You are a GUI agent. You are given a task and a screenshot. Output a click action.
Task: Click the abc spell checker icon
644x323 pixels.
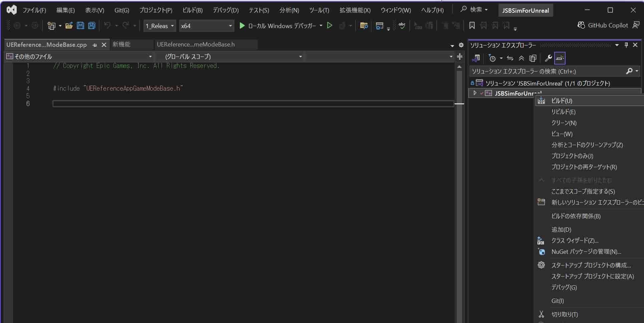(x=402, y=25)
